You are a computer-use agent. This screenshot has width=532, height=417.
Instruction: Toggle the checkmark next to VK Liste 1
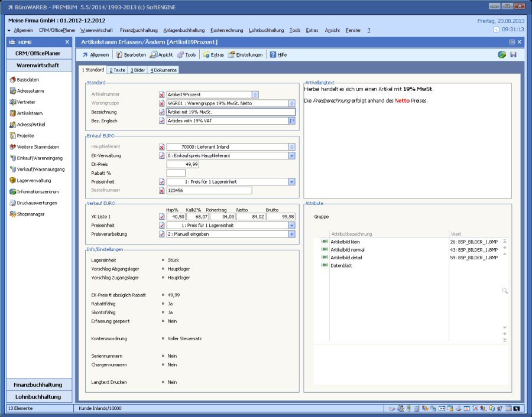(161, 217)
